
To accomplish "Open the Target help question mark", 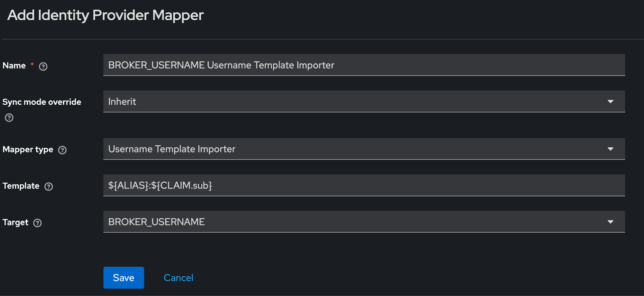I will click(37, 223).
